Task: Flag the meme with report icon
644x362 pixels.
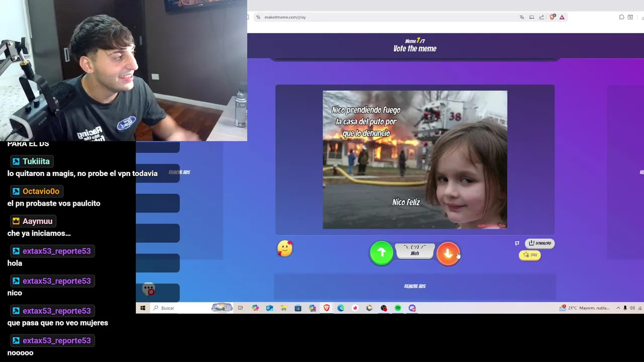Action: point(517,243)
